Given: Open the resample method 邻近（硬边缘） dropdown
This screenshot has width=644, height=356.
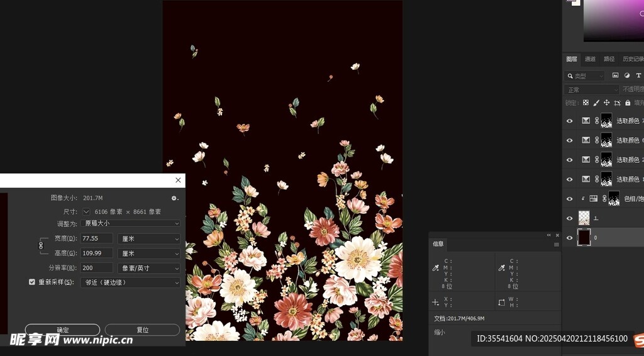Looking at the screenshot, I should [x=131, y=282].
